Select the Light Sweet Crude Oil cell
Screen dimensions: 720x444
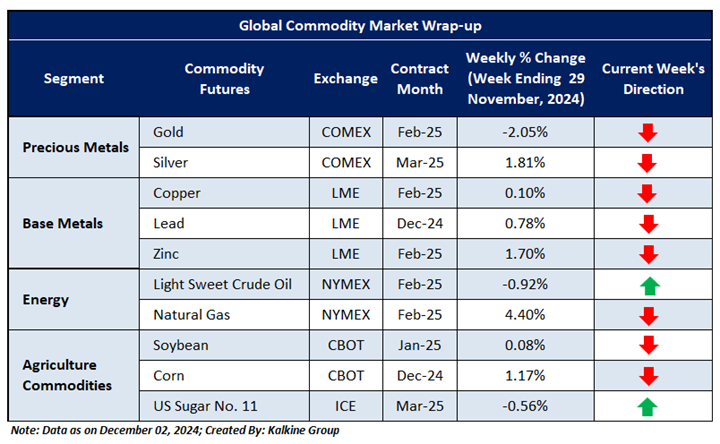(x=222, y=284)
